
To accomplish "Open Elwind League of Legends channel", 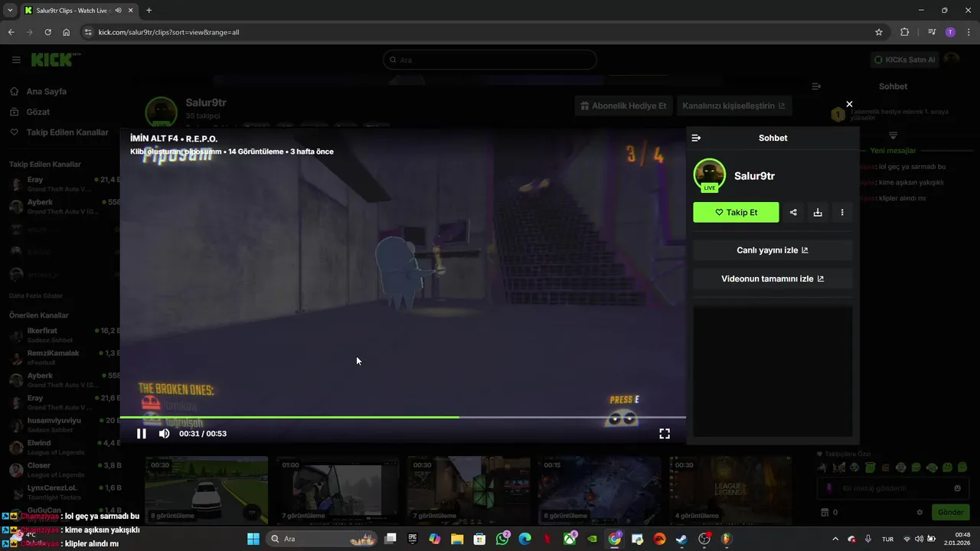I will tap(65, 447).
